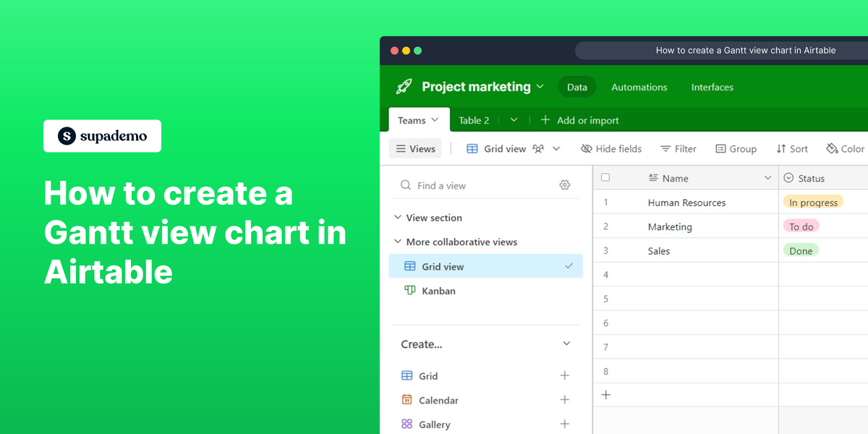Select Grid view in sidebar
Screen dimensions: 868x434
[485, 266]
